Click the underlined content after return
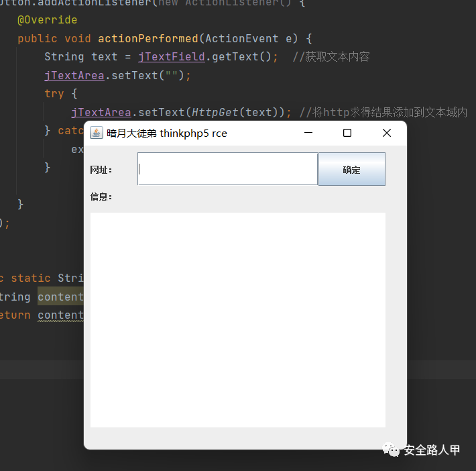This screenshot has width=476, height=471. 60,315
